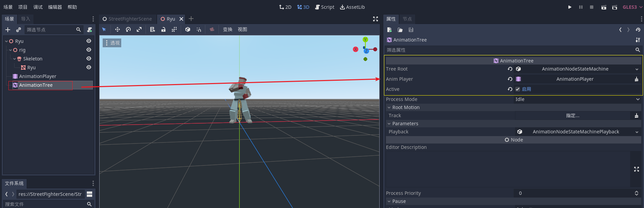Switch to the 节点 tab
The height and width of the screenshot is (208, 644).
[407, 19]
